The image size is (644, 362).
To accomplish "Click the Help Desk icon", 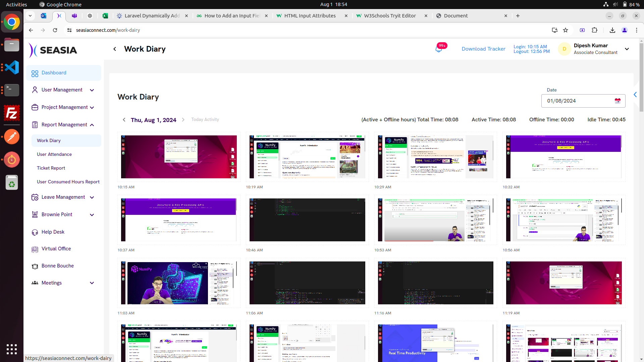I will 35,232.
